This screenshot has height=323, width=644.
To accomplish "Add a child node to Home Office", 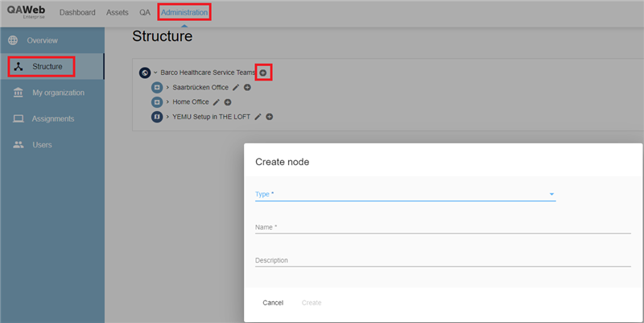I will [x=228, y=102].
